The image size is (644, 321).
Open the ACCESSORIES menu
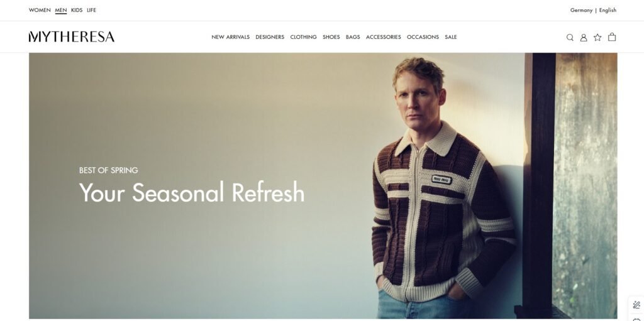click(383, 37)
